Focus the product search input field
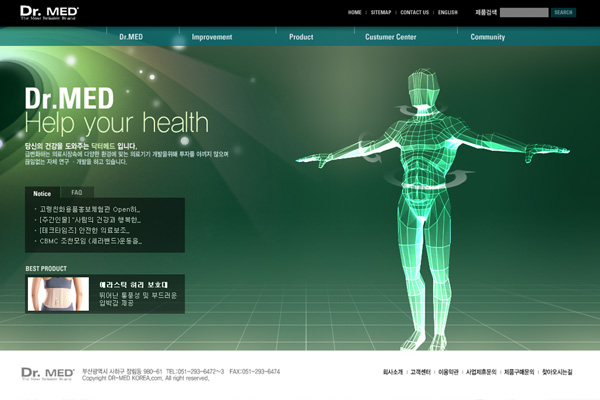 (524, 13)
